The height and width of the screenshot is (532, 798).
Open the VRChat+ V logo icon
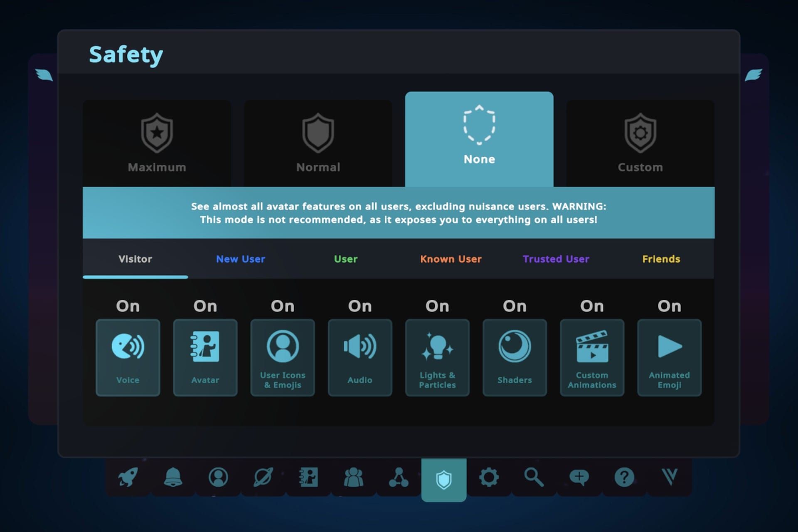click(x=669, y=477)
